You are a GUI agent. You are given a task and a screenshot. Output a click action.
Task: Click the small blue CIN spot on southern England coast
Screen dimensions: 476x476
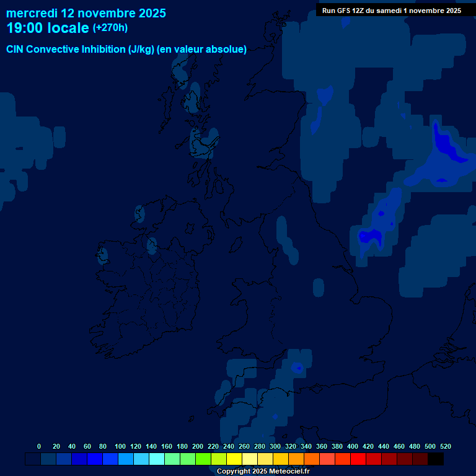coord(297,368)
